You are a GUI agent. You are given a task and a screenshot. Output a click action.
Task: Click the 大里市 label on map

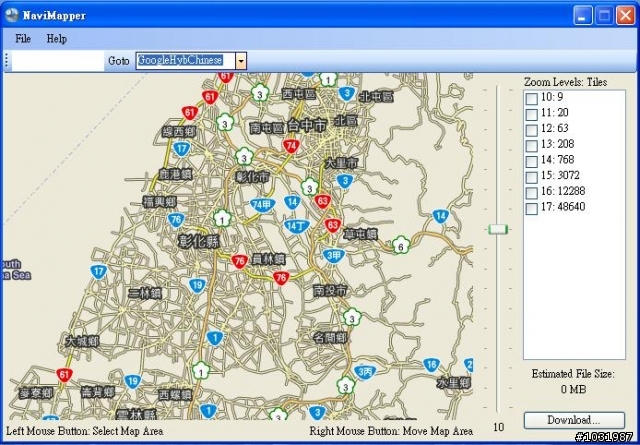341,163
